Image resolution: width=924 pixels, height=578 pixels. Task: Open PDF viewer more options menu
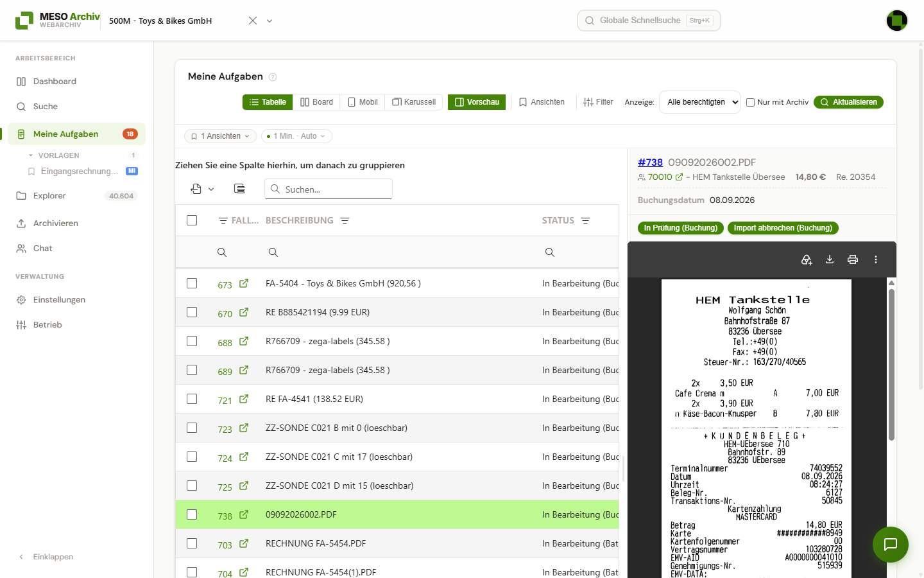tap(876, 259)
